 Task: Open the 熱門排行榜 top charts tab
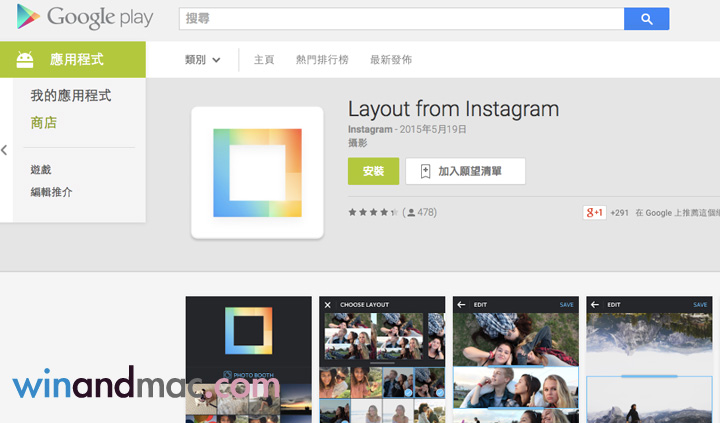point(322,60)
